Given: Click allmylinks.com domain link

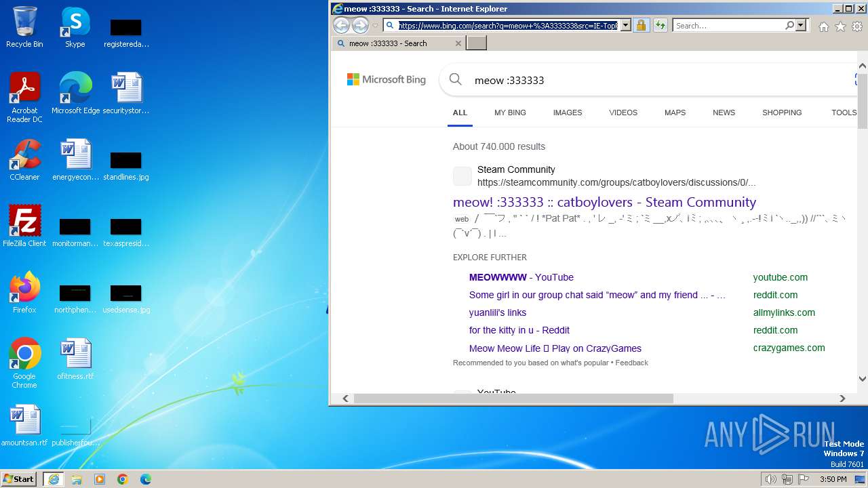Looking at the screenshot, I should 784,312.
